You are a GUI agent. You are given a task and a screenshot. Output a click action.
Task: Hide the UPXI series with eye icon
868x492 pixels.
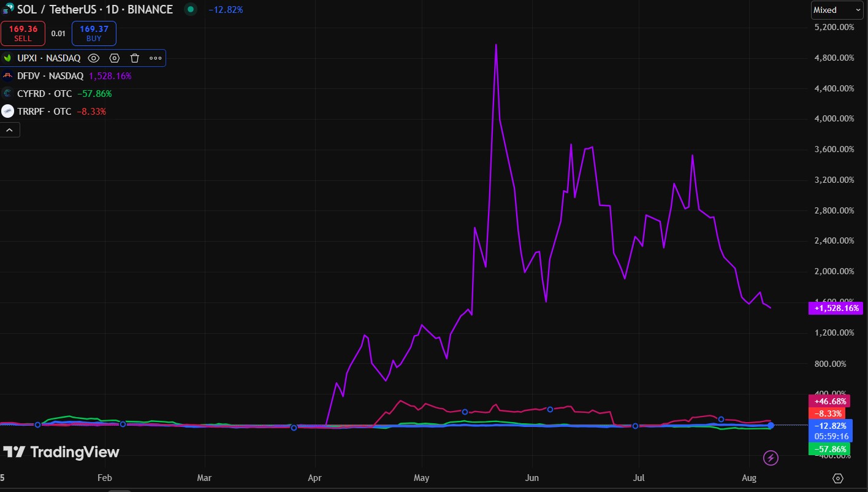point(94,58)
